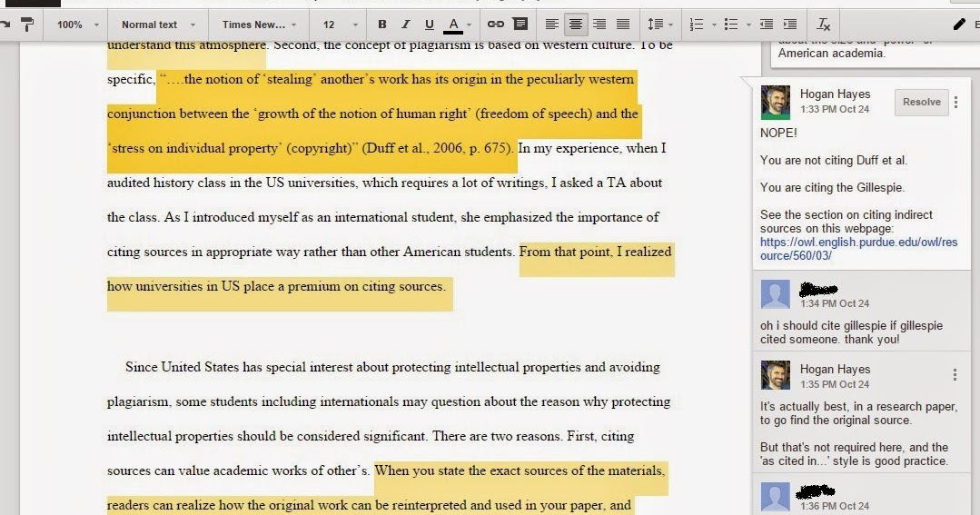Open the Times New font dropdown
Screen dimensions: 980x515
click(x=260, y=25)
